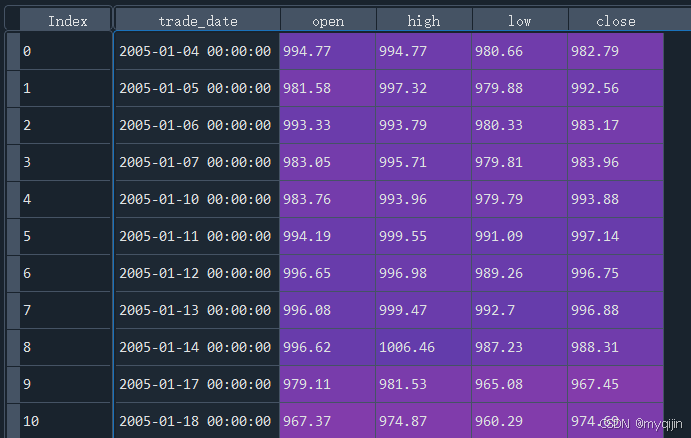
Task: Click open value 996.65
Action: (327, 273)
